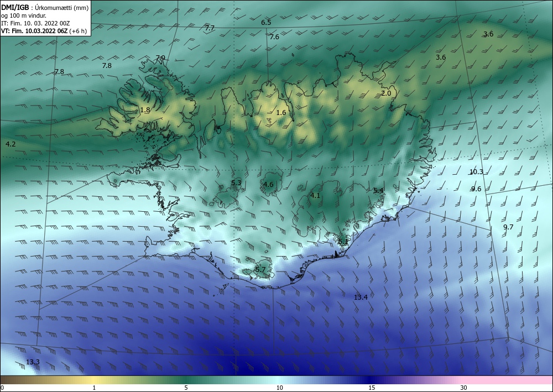Click the 9.6 value label
553x392 pixels.
[476, 189]
